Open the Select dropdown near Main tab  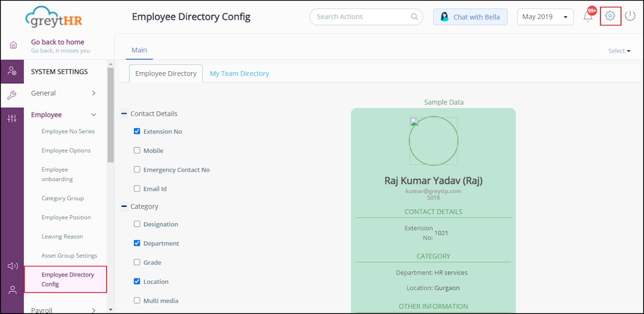[x=618, y=50]
